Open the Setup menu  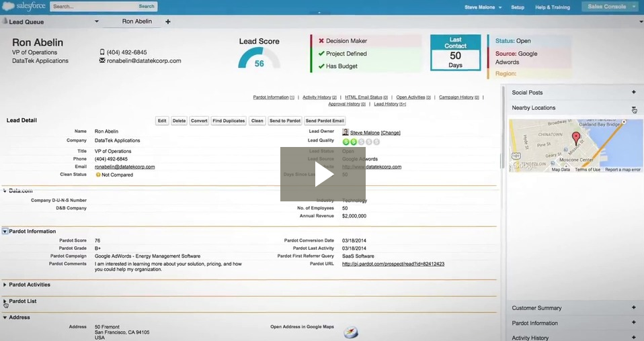tap(518, 7)
